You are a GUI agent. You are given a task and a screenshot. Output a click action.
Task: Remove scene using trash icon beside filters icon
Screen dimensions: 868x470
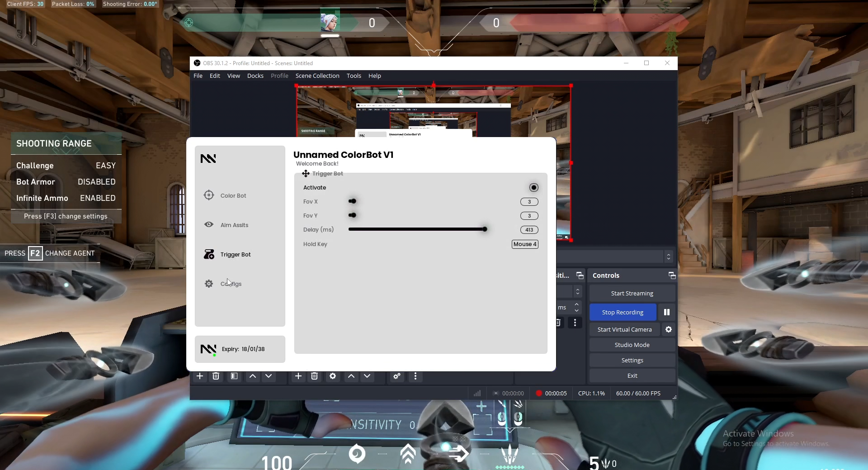216,376
